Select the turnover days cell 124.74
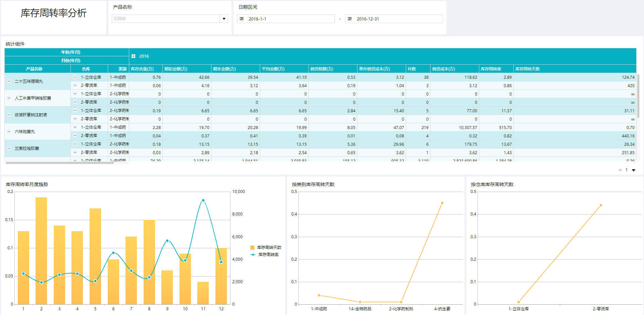The image size is (644, 315). pyautogui.click(x=575, y=77)
